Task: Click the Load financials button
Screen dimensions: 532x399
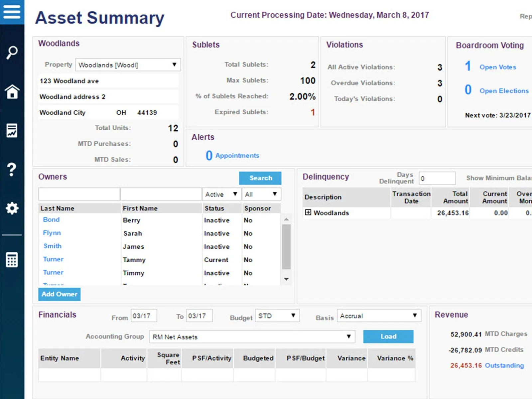Action: tap(388, 336)
